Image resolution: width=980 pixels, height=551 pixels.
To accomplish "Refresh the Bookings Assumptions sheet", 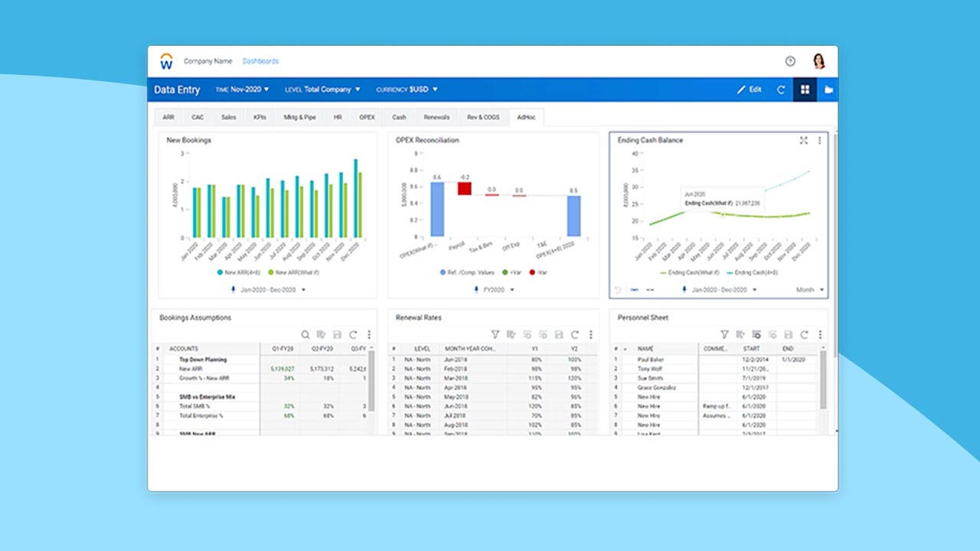I will tap(353, 334).
